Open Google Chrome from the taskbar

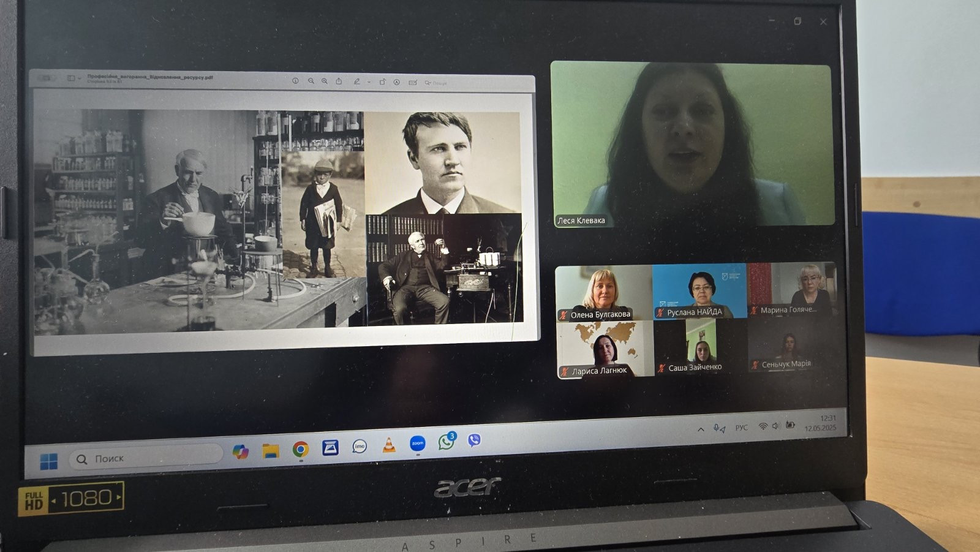(300, 450)
